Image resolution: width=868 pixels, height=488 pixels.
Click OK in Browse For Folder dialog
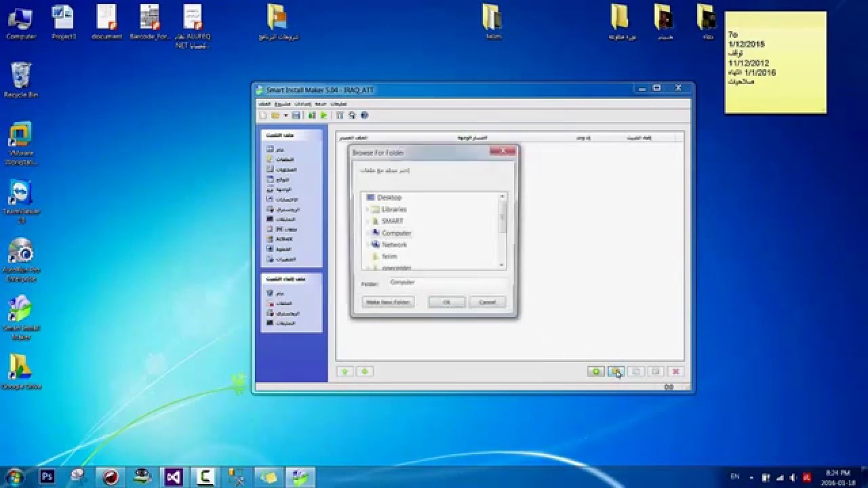tap(447, 302)
